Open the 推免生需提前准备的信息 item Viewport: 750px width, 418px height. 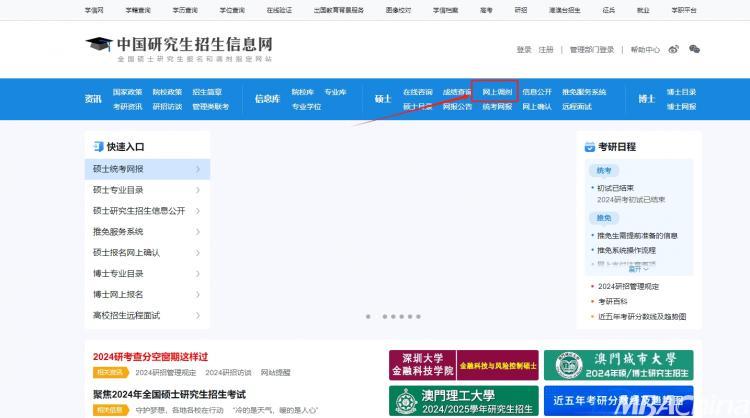point(637,236)
